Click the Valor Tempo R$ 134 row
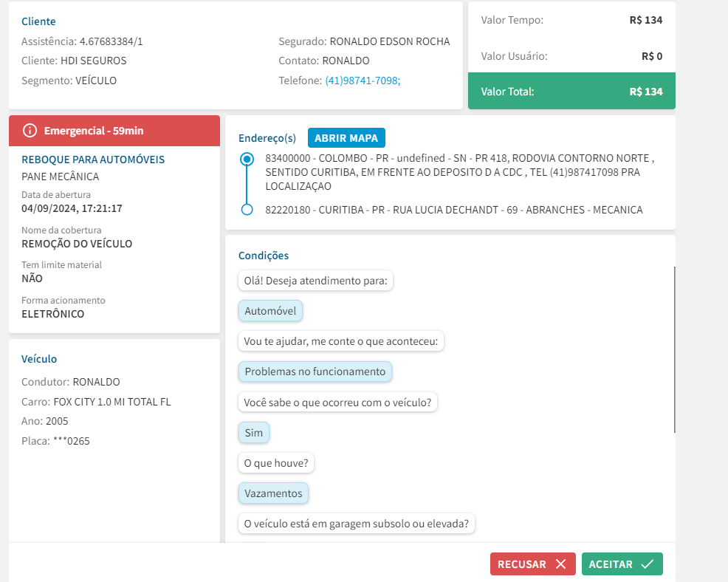Viewport: 728px width, 582px height. (x=571, y=20)
